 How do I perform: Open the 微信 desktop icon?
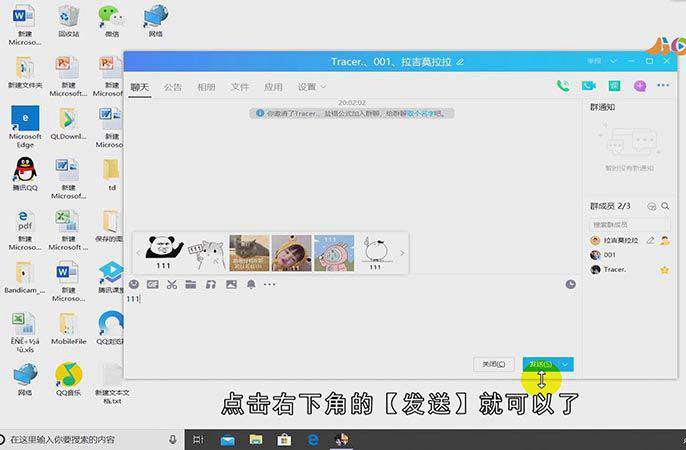coord(112,20)
